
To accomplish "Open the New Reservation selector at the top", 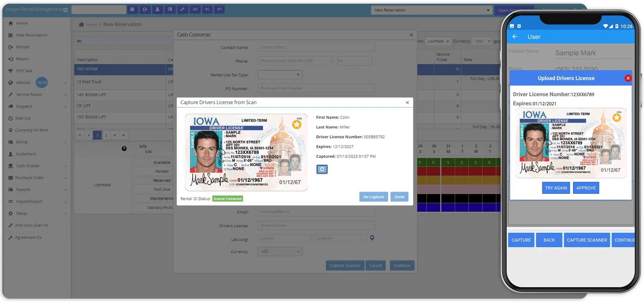I will (x=431, y=10).
